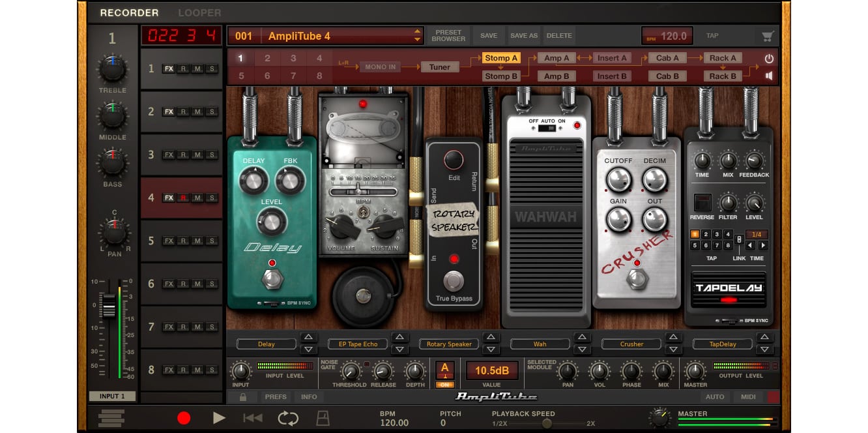Click the hamburger icon in the bottom-left corner
Screen dimensions: 868x433
click(111, 418)
